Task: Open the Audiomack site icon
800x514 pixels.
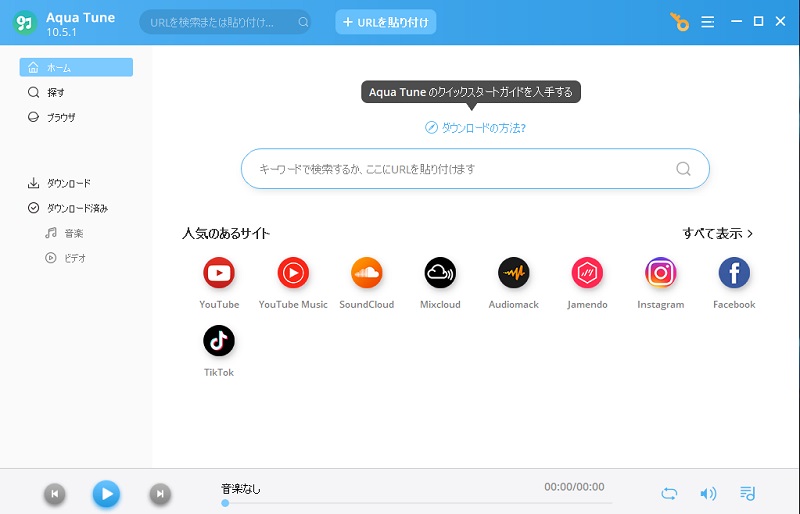Action: click(x=513, y=273)
